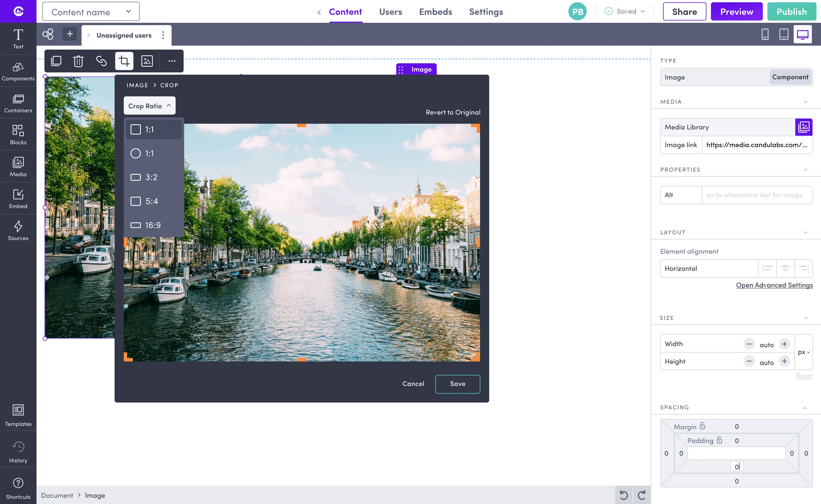Viewport: 821px width, 504px height.
Task: Click the Preview button
Action: [x=737, y=12]
